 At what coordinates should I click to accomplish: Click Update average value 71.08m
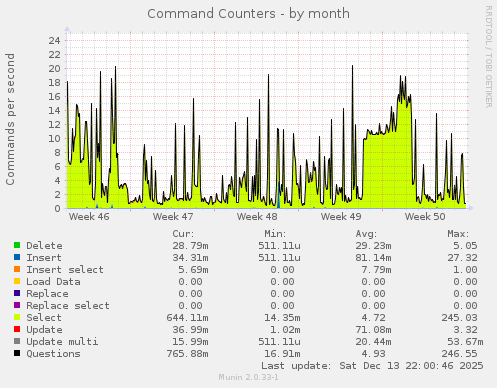373,330
